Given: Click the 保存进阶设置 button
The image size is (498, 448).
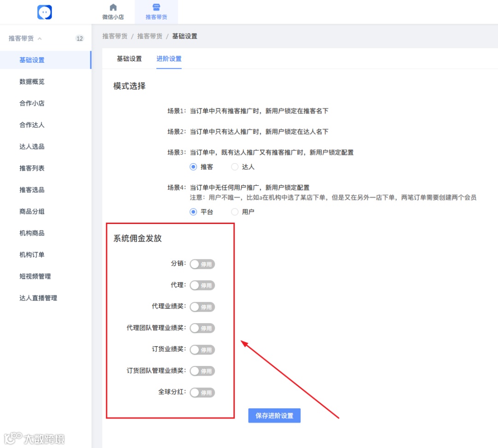Looking at the screenshot, I should [274, 416].
